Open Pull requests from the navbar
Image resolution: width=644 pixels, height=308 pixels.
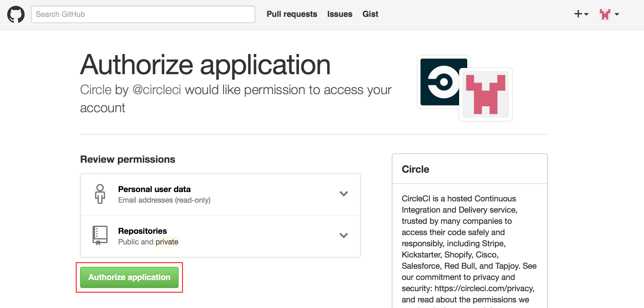291,14
